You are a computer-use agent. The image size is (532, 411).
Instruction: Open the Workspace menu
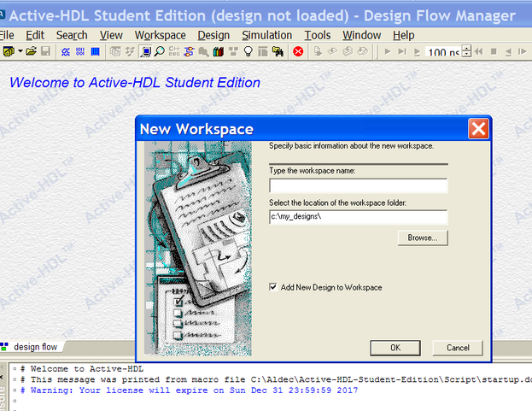[x=161, y=35]
